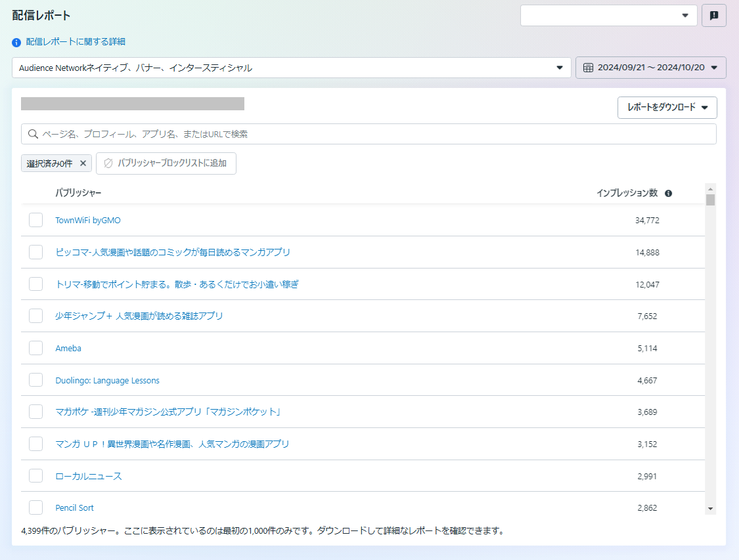Click the 2,862 impressions value

coord(647,507)
